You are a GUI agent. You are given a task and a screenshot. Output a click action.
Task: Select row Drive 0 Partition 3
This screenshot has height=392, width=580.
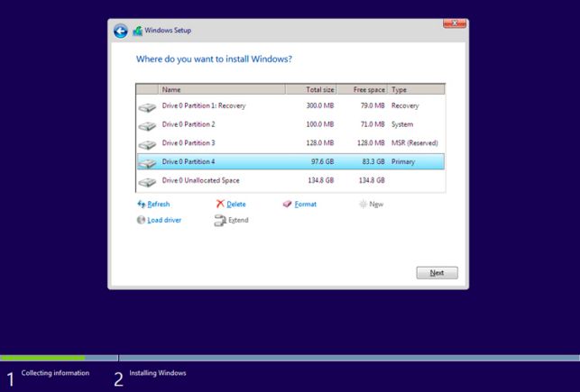coord(290,143)
